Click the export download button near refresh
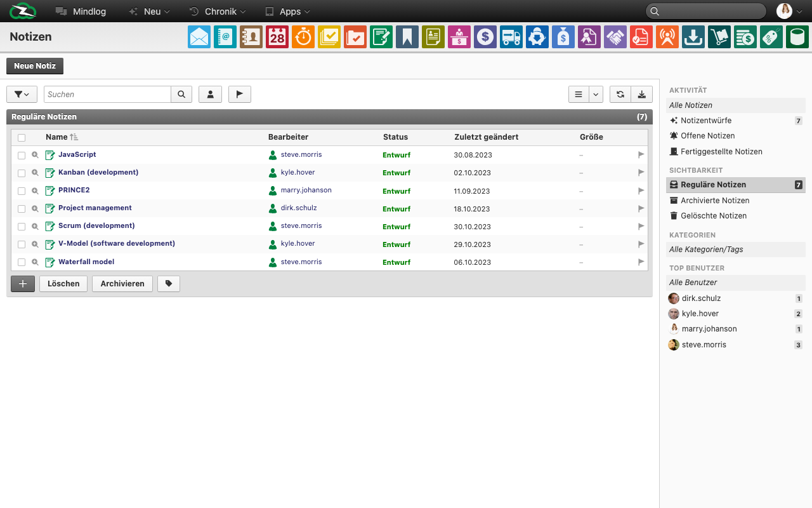The height and width of the screenshot is (508, 812). point(642,94)
